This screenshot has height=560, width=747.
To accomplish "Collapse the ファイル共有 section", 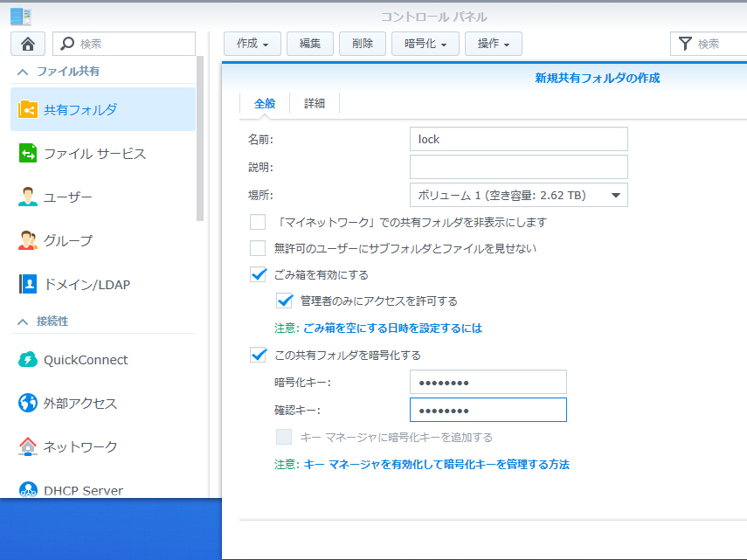I will click(x=23, y=71).
